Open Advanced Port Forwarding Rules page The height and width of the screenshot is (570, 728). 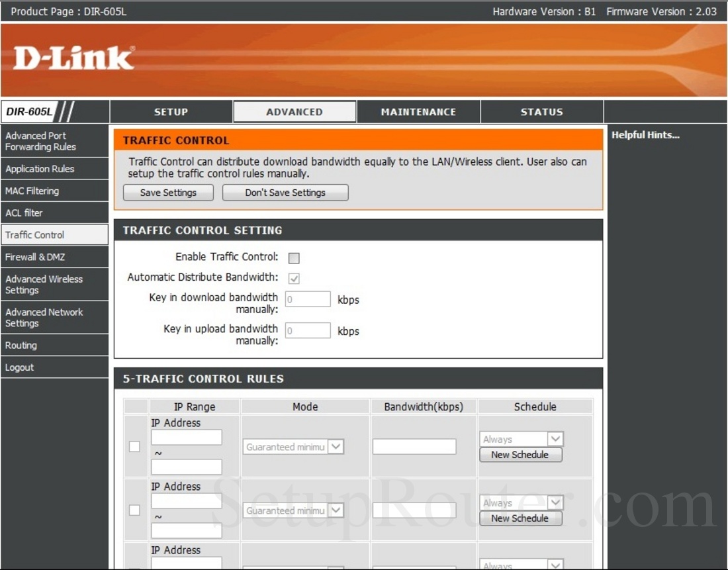tap(54, 141)
